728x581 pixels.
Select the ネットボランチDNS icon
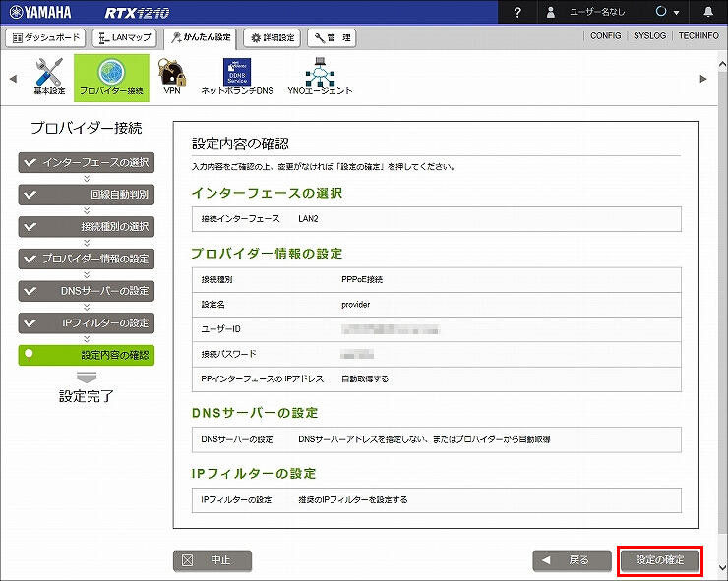click(237, 77)
